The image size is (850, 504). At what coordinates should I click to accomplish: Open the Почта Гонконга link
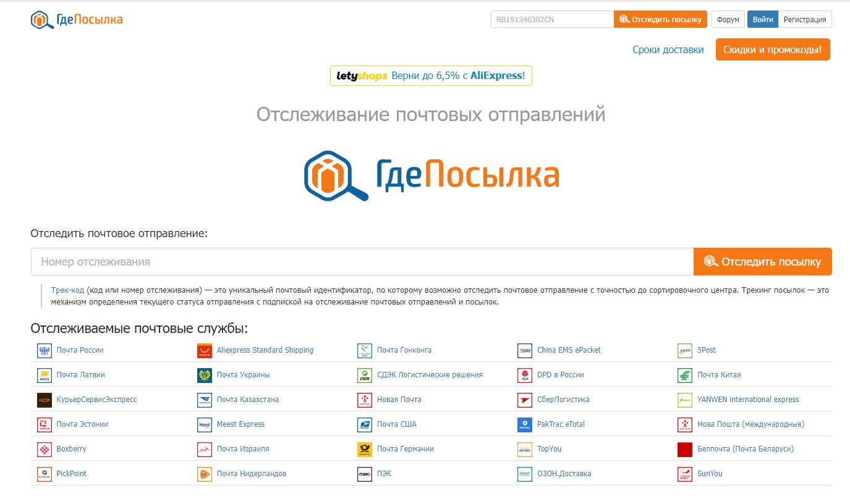click(404, 350)
